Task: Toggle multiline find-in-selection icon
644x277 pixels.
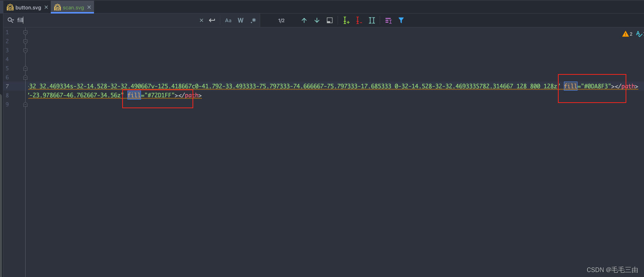Action: 388,20
